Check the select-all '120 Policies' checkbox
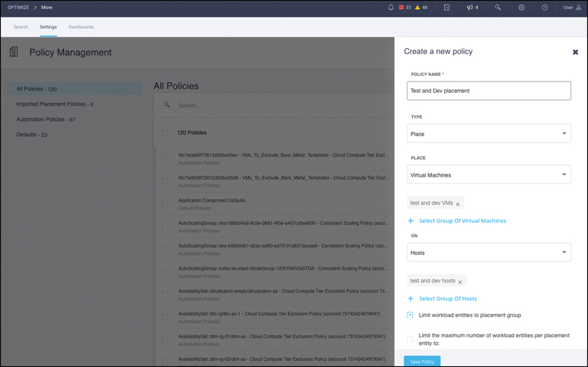 coord(165,132)
